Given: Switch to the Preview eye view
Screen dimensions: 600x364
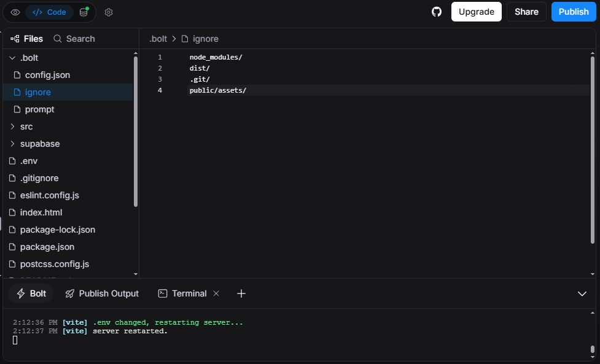Looking at the screenshot, I should coord(15,12).
